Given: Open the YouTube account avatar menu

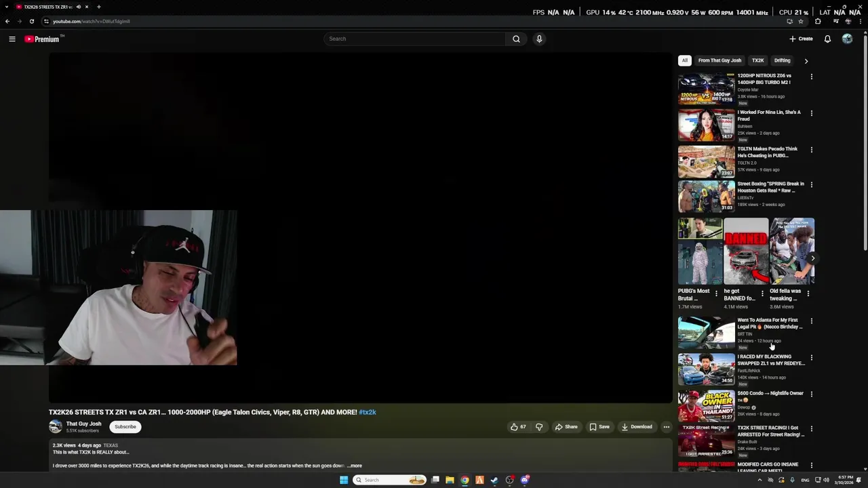Looking at the screenshot, I should click(x=847, y=39).
